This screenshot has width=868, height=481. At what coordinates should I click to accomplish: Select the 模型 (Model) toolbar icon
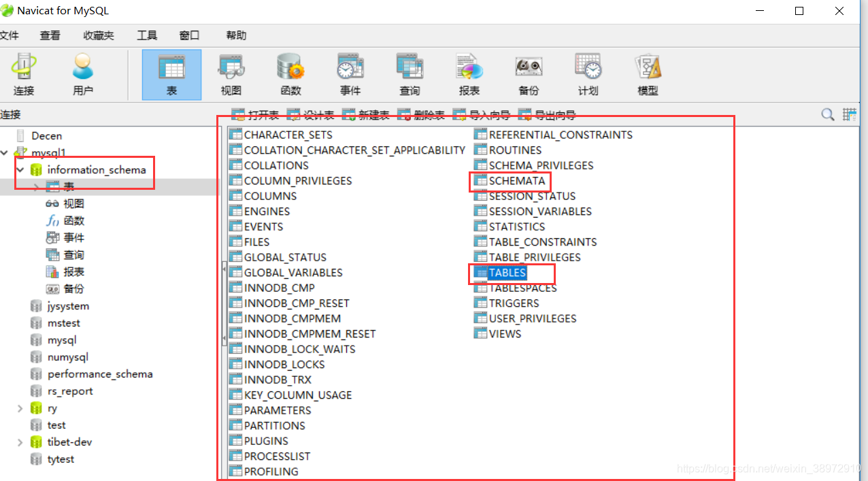click(x=648, y=75)
